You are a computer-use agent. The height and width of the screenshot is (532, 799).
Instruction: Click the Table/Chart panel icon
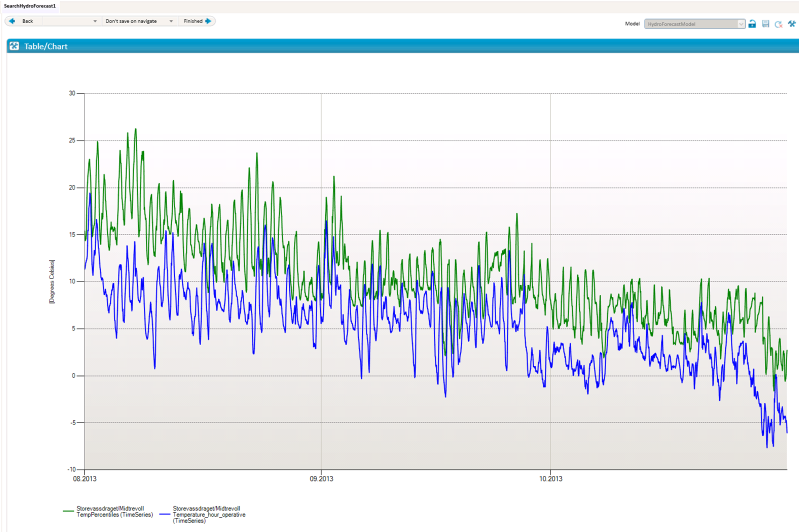[14, 46]
